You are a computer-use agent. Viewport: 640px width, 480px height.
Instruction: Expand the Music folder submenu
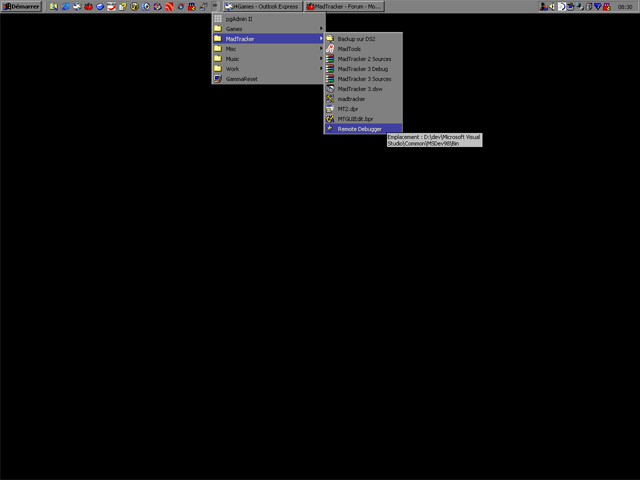click(269, 59)
